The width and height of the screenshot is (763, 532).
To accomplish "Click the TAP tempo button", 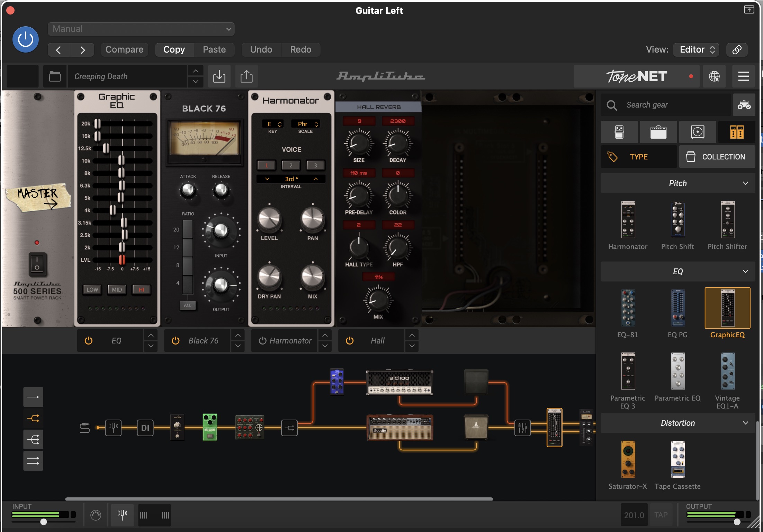I will tap(661, 515).
